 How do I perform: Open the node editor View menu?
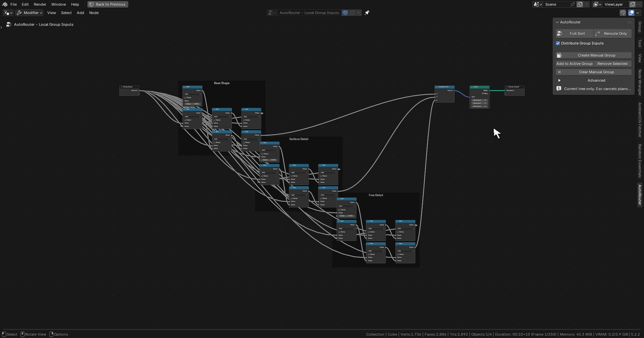click(51, 13)
